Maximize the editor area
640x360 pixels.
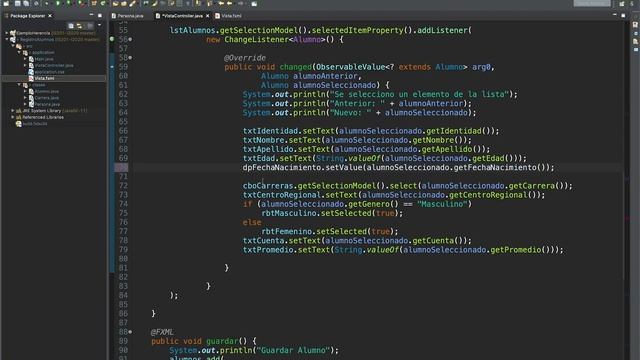point(623,16)
